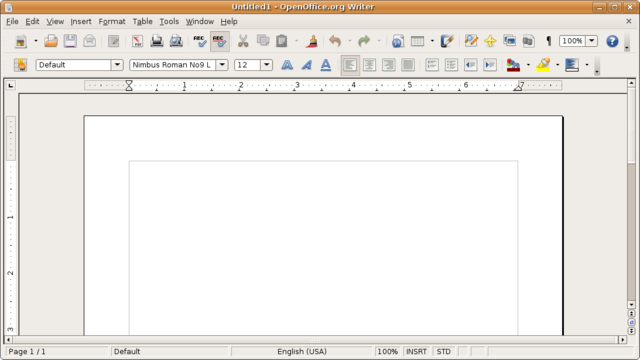This screenshot has width=640, height=360.
Task: Open the Navigator star icon
Action: click(x=490, y=41)
